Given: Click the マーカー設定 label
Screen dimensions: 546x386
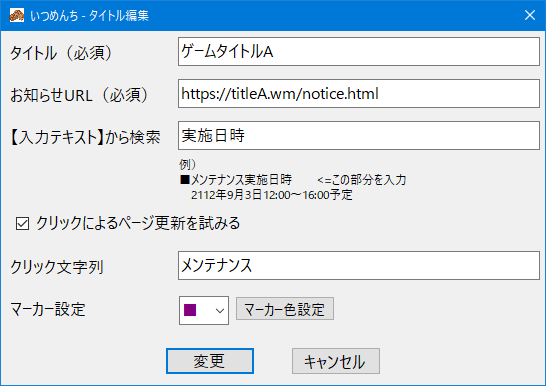Looking at the screenshot, I should coord(48,309).
